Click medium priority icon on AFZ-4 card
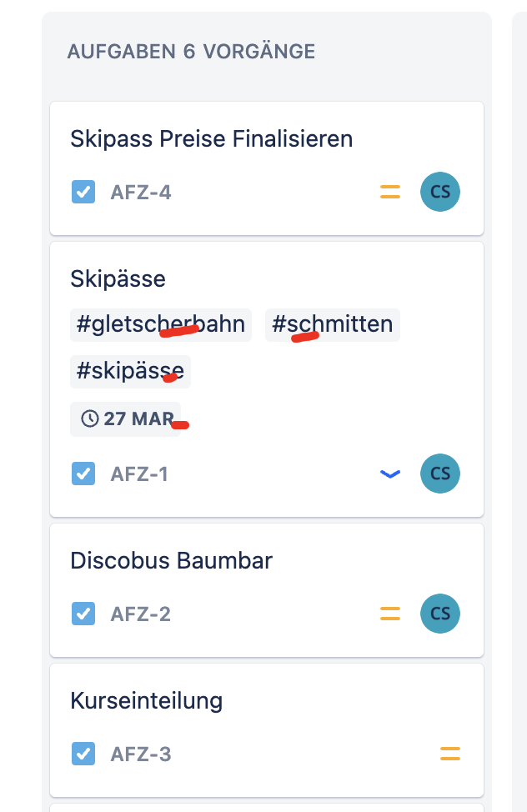The width and height of the screenshot is (527, 812). pos(390,192)
